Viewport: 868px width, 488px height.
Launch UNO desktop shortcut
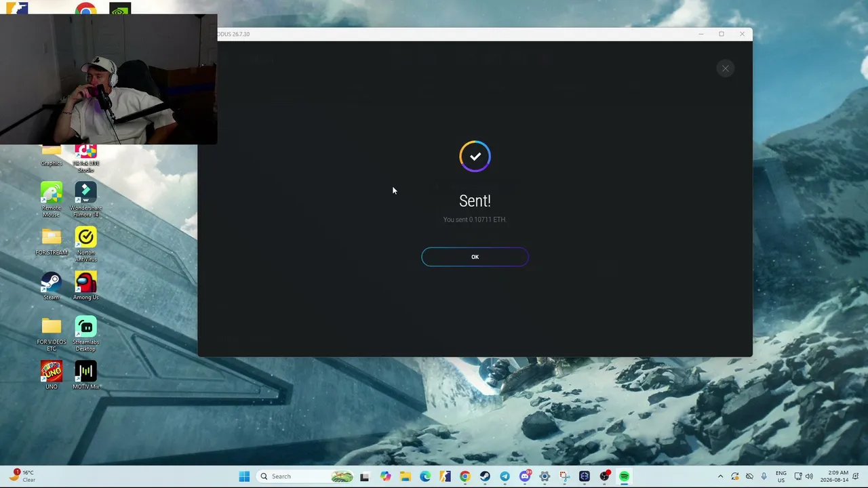pos(52,375)
